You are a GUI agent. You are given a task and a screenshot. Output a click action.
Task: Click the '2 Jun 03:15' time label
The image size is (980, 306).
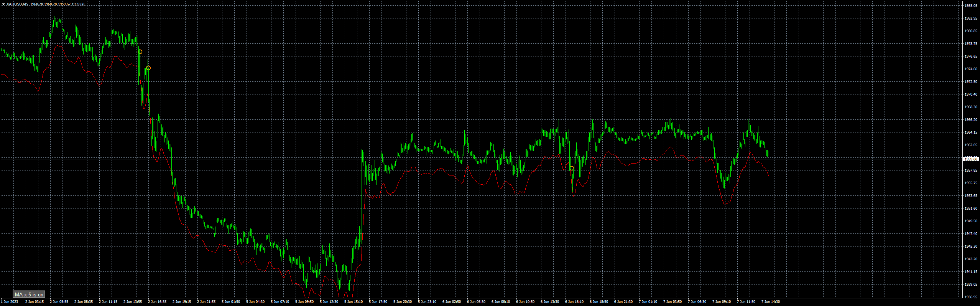point(35,302)
